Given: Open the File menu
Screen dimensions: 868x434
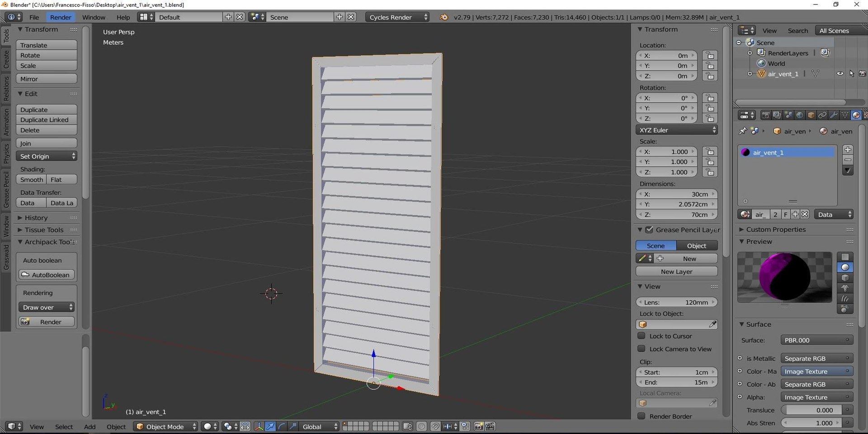Looking at the screenshot, I should click(34, 17).
